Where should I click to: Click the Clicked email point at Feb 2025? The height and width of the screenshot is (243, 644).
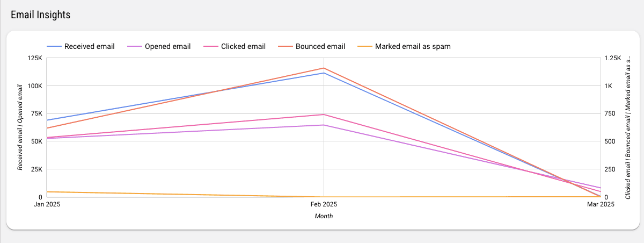pos(324,115)
